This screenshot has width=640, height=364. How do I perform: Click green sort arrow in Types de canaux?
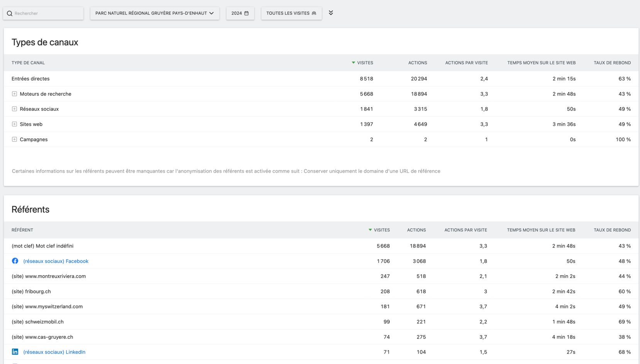point(353,62)
